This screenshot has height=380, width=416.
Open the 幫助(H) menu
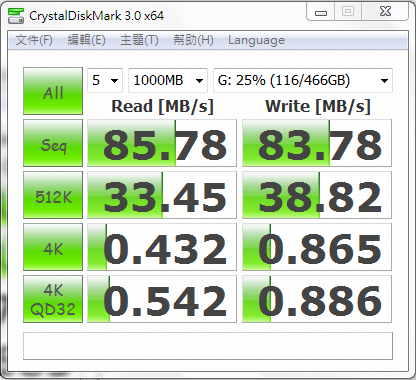click(x=193, y=40)
